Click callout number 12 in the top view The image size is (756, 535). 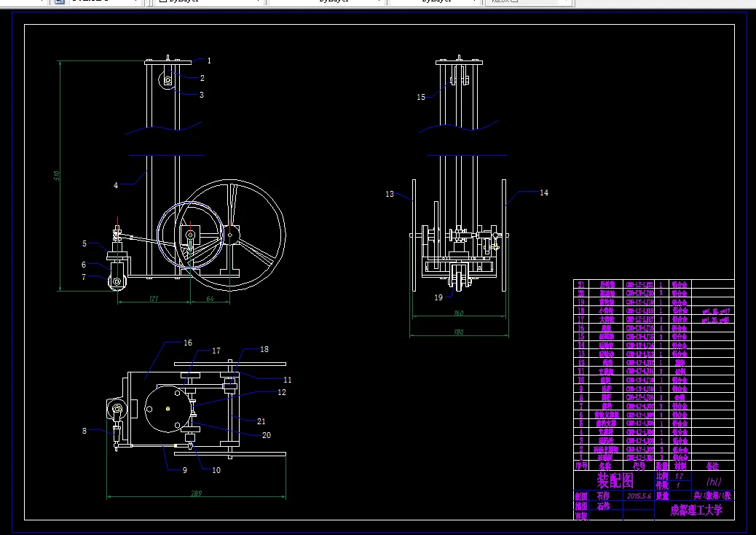click(x=282, y=392)
